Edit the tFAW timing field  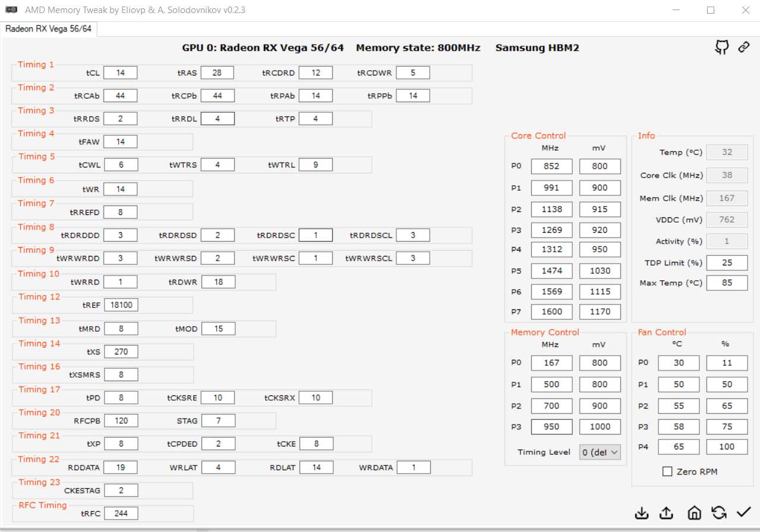pyautogui.click(x=121, y=142)
